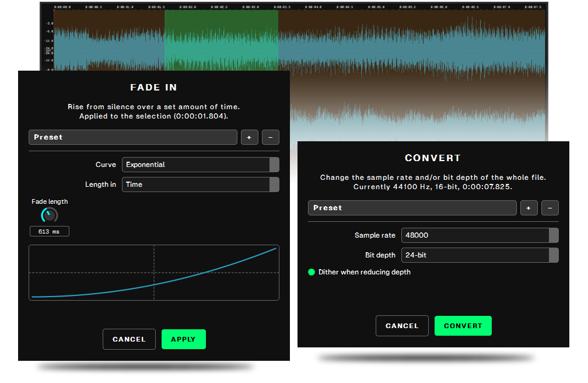Toggle Dither when reducing depth
The image size is (588, 383).
311,272
